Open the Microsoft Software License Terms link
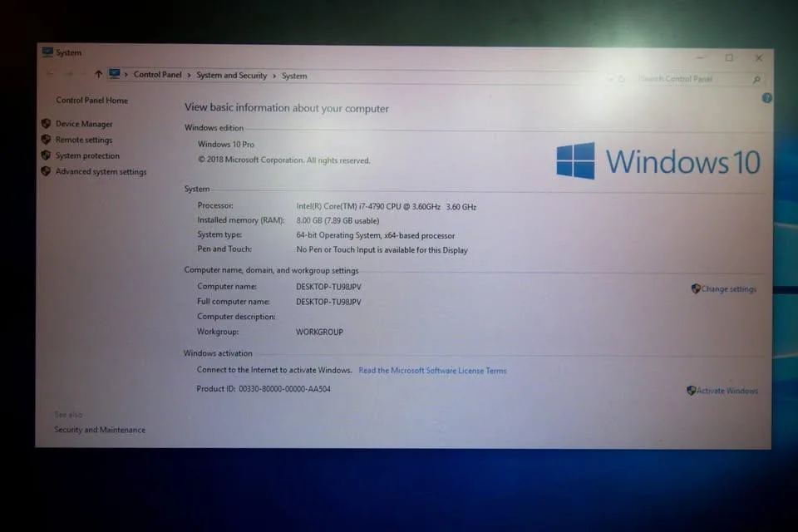798x532 pixels. point(432,371)
